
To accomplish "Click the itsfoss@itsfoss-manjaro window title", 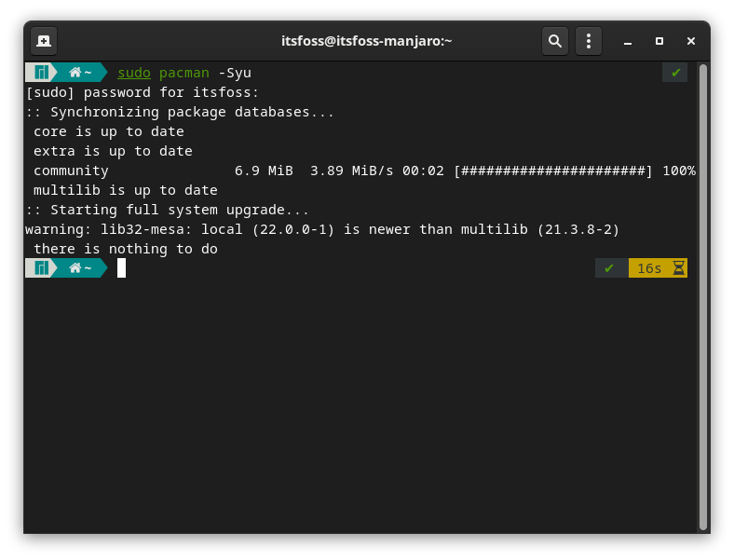I will 366,41.
